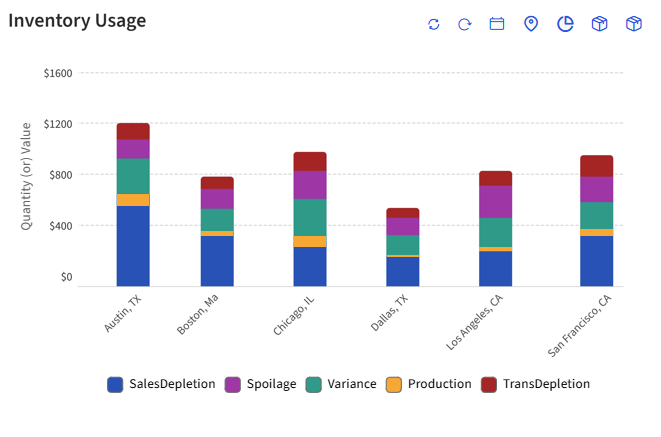Open the calendar date picker icon
661x437 pixels.
pos(497,24)
